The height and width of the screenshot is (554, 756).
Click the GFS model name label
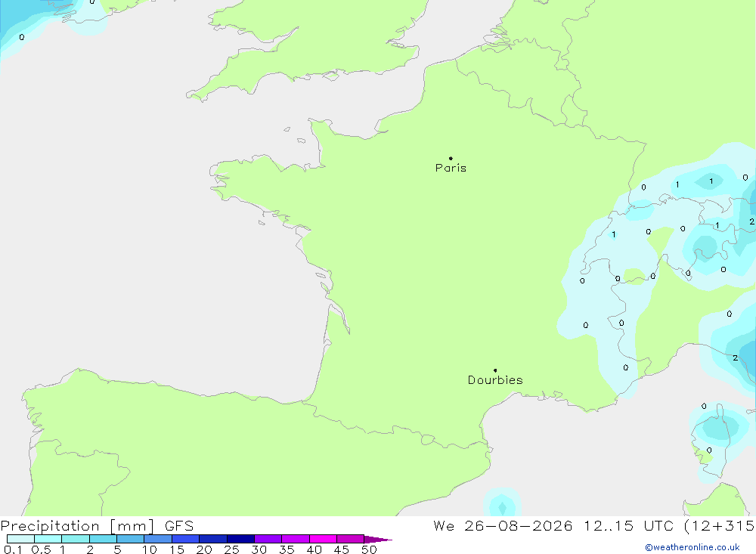[179, 525]
